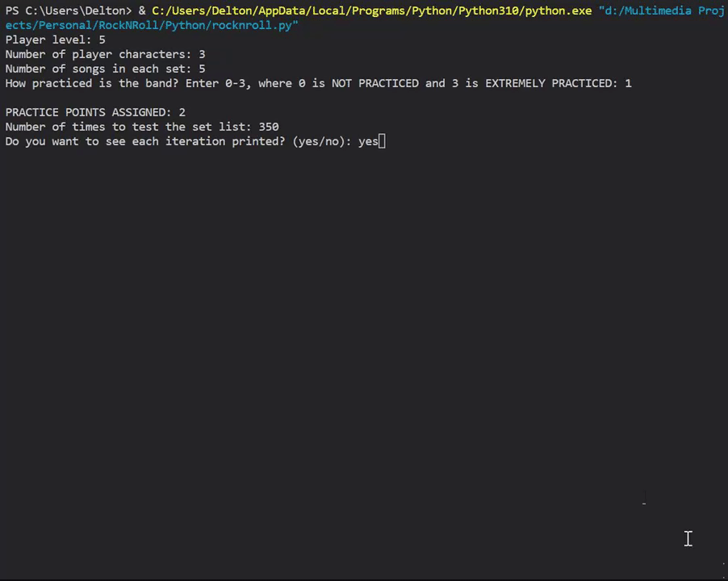Click 'PRACTICE POINTS ASSIGNED: 2' line
Screen dimensions: 728x581
(95, 112)
